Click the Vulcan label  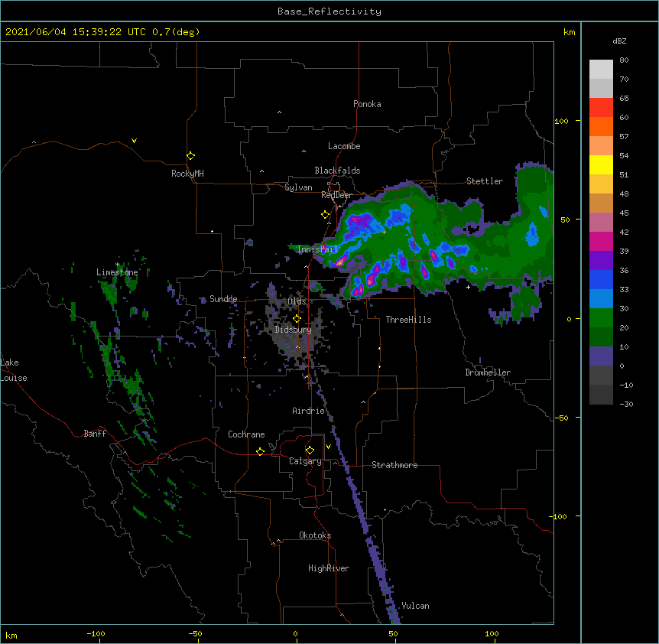pyautogui.click(x=415, y=606)
